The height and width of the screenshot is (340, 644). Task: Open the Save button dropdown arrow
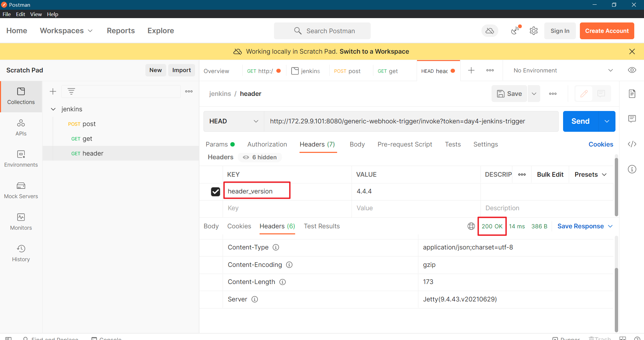[534, 94]
